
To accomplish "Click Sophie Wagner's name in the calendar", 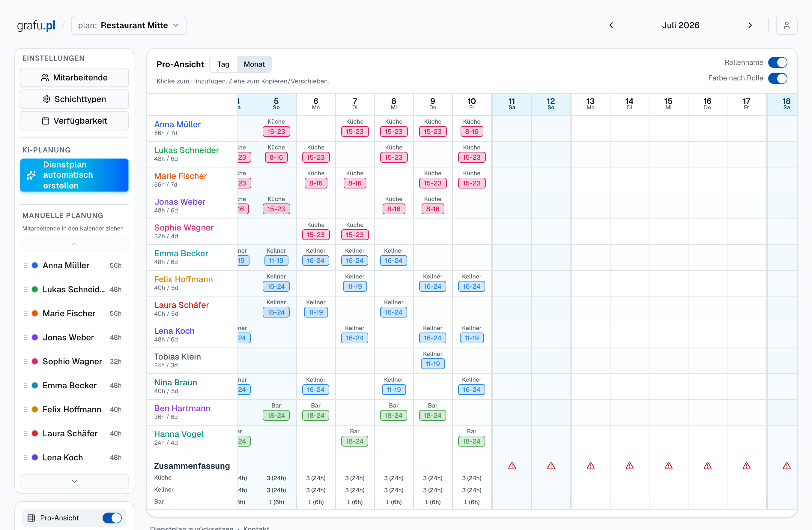I will point(184,227).
